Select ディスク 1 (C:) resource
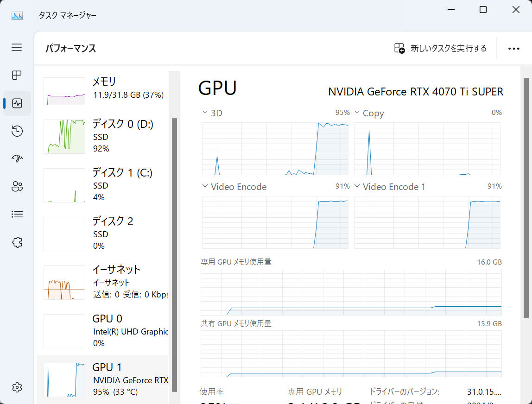 pos(103,185)
